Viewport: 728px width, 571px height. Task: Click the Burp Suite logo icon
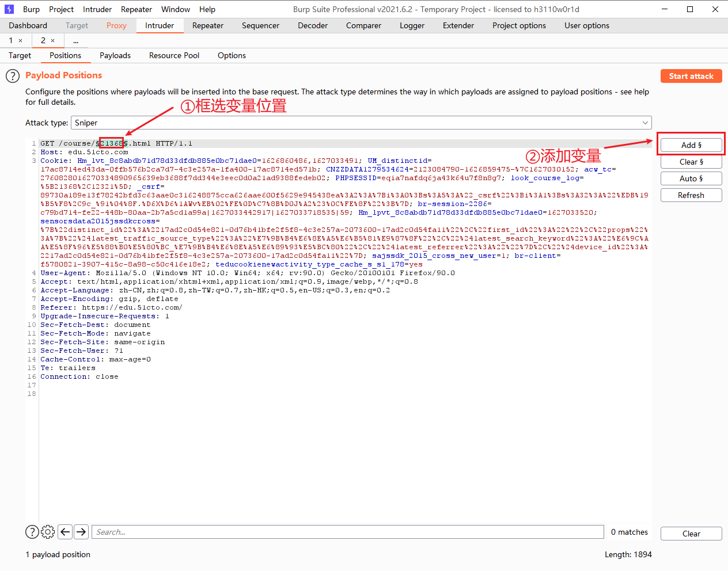click(9, 9)
